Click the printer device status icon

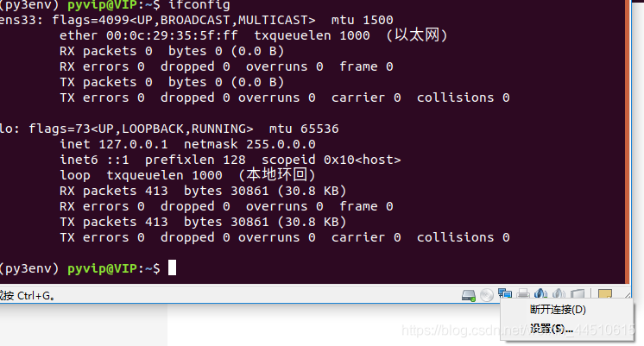(523, 294)
